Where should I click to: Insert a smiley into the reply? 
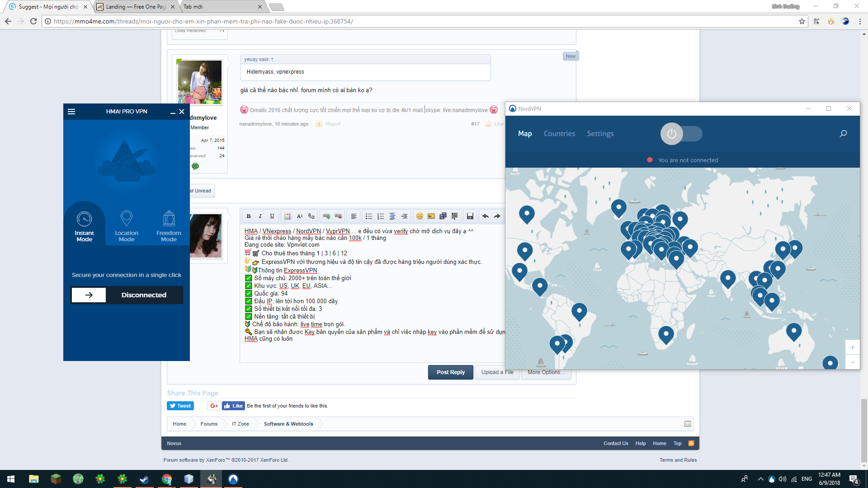(420, 216)
